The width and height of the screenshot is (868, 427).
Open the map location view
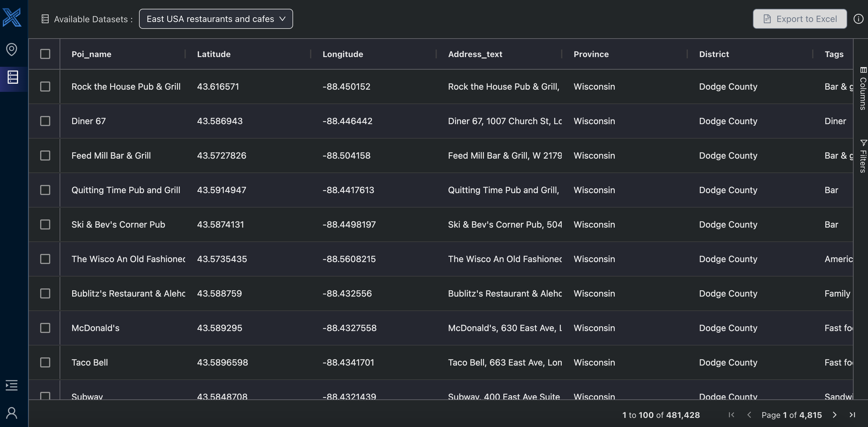pyautogui.click(x=12, y=49)
